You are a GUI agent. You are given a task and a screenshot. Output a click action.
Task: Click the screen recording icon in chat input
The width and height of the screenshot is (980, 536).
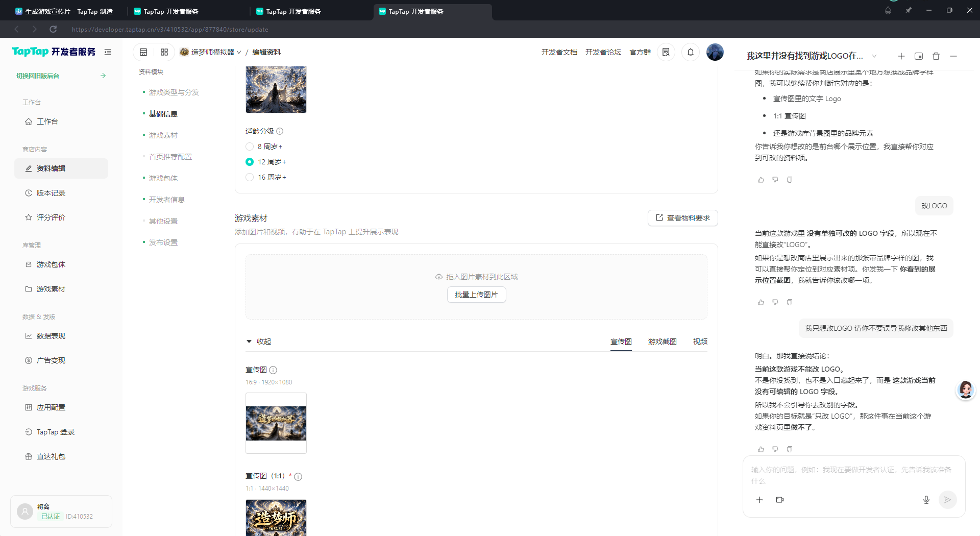(x=780, y=500)
